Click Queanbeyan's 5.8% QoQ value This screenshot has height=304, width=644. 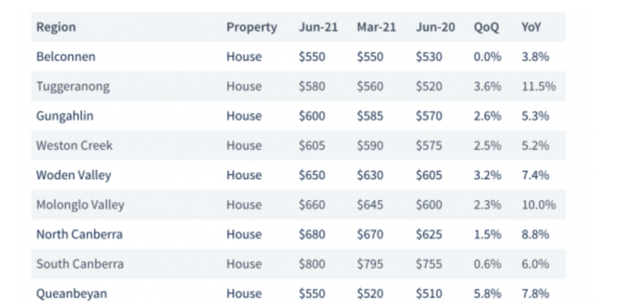(488, 294)
